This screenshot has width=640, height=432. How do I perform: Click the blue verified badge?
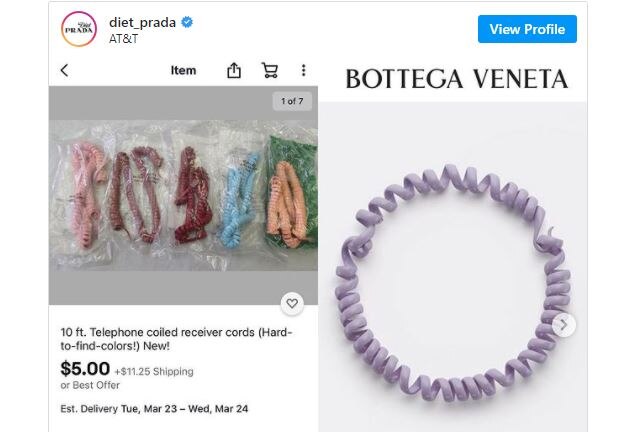187,22
